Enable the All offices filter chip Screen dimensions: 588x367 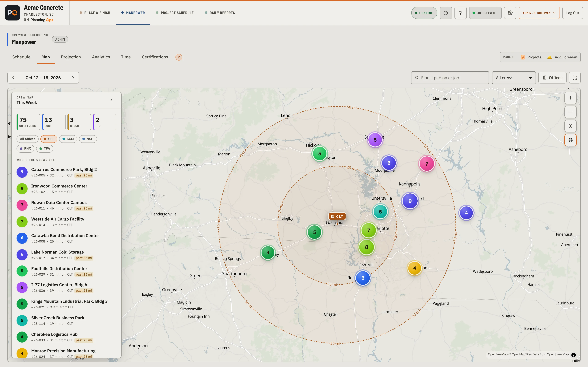point(27,139)
